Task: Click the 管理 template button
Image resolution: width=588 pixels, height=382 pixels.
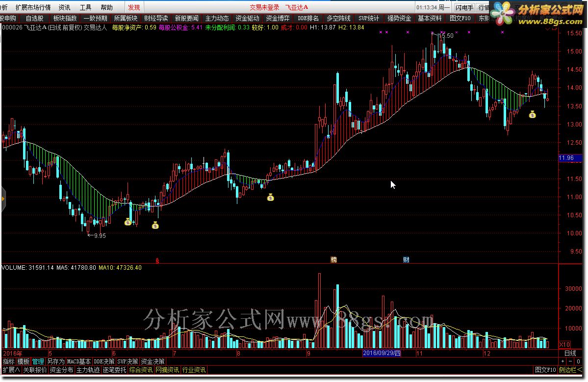Action: 38,362
